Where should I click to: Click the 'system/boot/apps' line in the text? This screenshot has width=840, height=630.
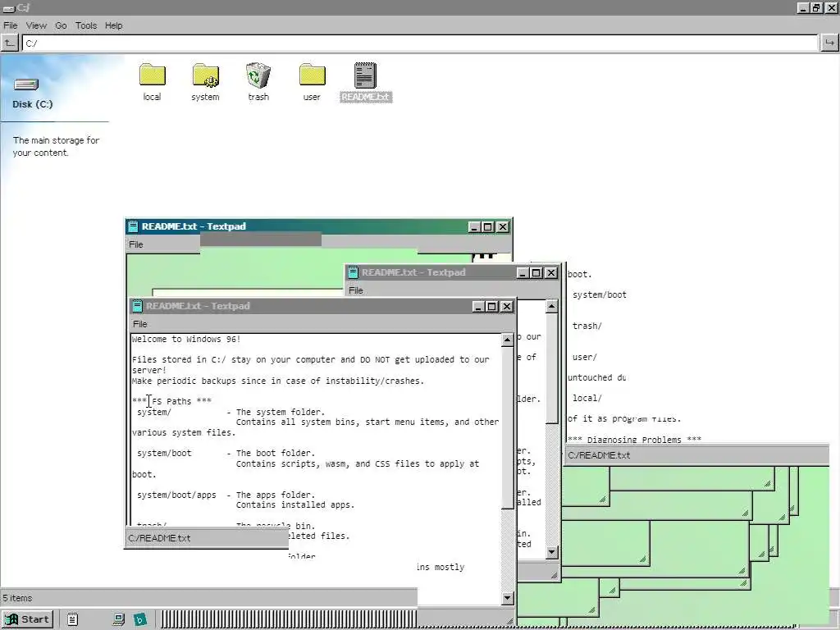176,495
